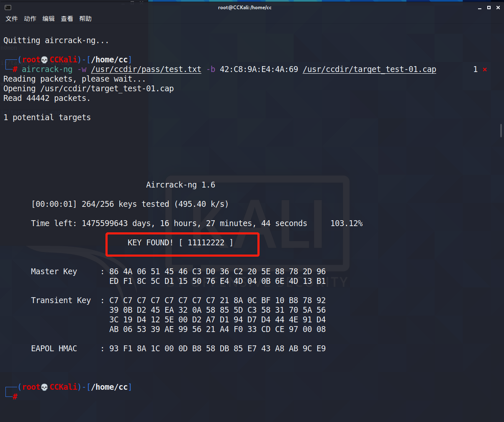Open the 文件 menu
This screenshot has width=504, height=422.
pyautogui.click(x=12, y=19)
